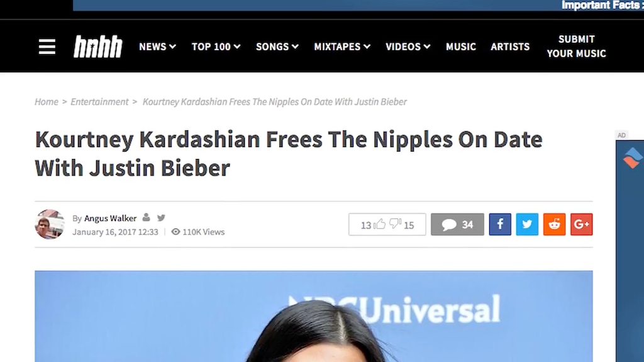Screen dimensions: 644x362
Task: Share article on Reddit
Action: (554, 224)
